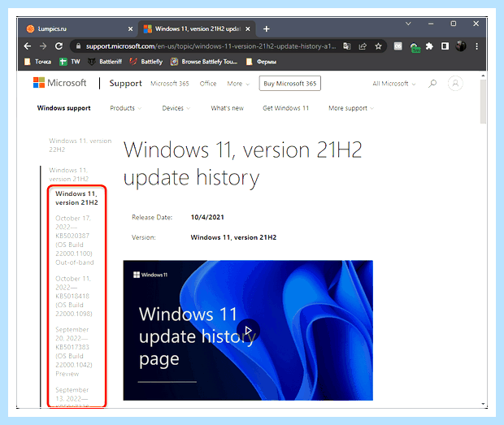This screenshot has height=425, width=504.
Task: Open the Chrome profile avatar
Action: 461,46
